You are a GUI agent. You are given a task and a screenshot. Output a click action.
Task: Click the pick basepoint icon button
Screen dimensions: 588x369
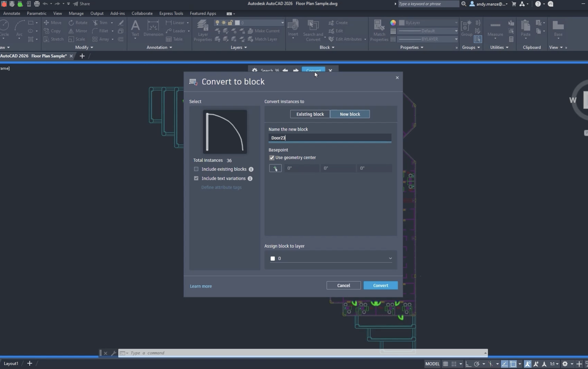(275, 168)
